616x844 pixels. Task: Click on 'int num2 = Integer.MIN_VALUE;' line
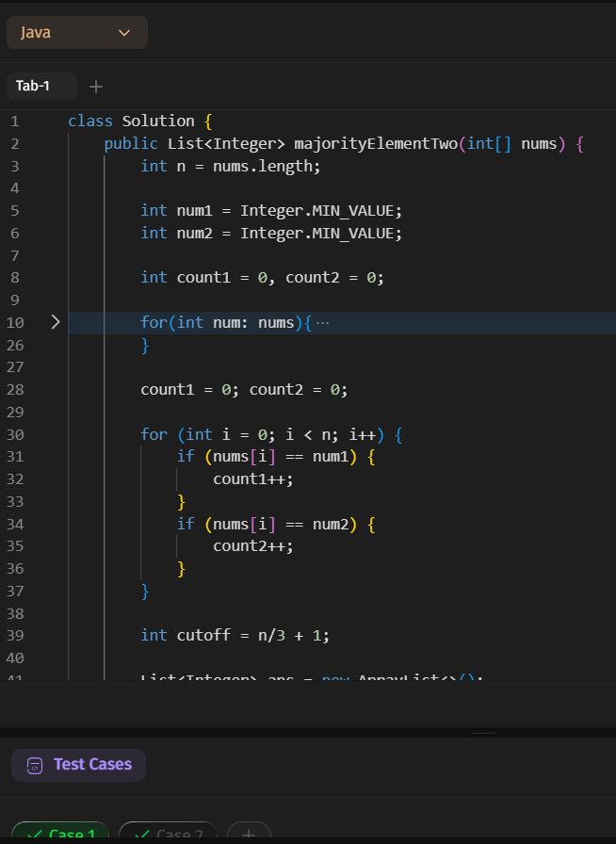271,234
